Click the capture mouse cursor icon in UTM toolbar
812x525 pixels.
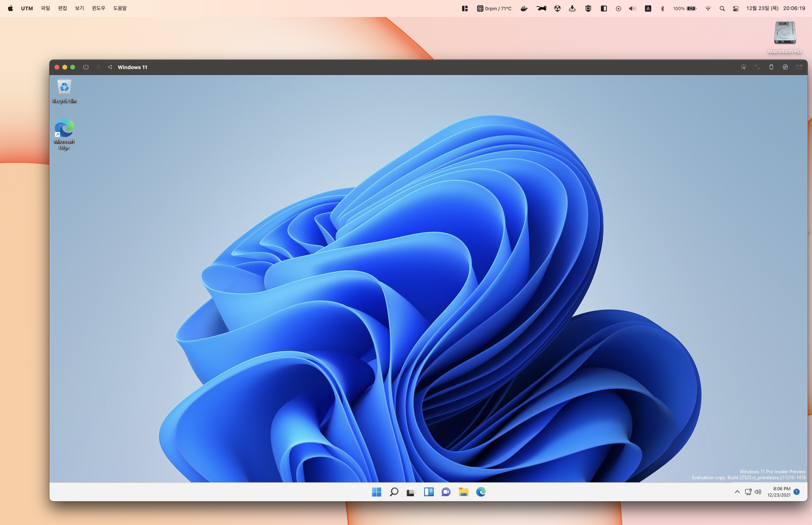(x=743, y=67)
